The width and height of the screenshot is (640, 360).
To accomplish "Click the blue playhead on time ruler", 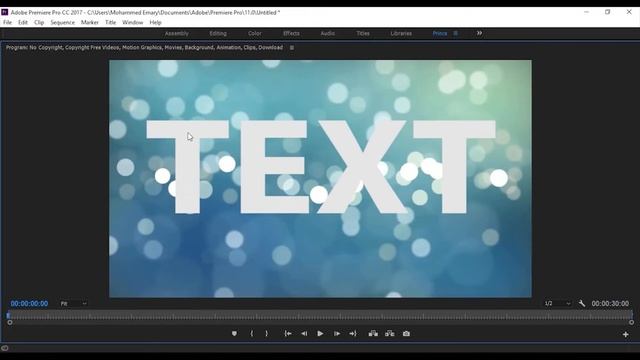I will (8, 315).
